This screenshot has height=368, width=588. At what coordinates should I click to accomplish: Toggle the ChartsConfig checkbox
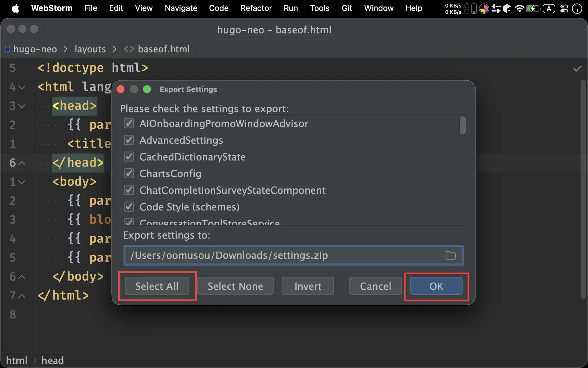tap(129, 173)
